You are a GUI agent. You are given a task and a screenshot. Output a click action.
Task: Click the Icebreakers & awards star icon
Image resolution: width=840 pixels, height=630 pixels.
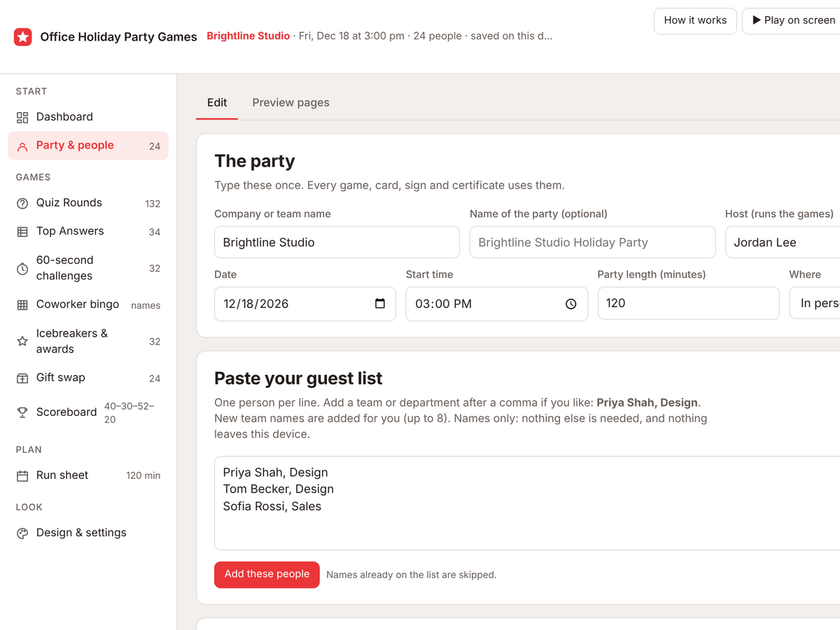coord(22,342)
